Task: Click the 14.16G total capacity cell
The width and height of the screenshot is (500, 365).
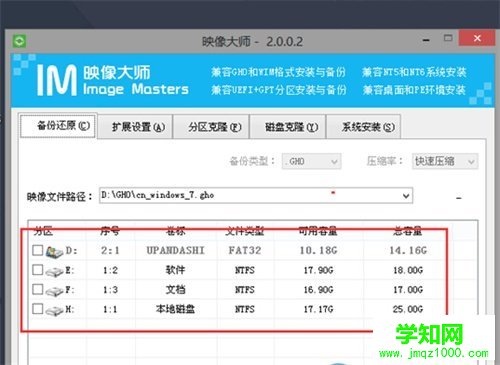Action: click(x=408, y=250)
